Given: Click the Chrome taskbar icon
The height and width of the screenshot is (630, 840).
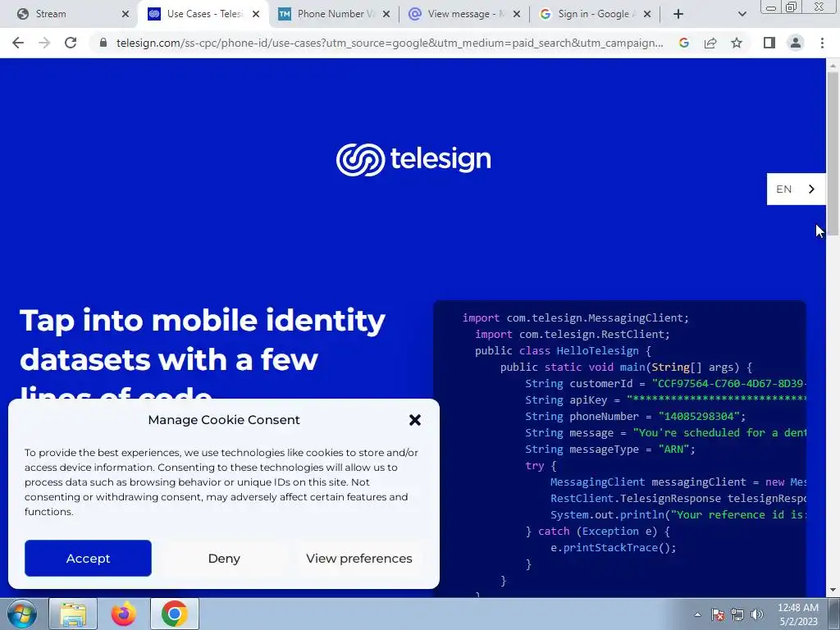Looking at the screenshot, I should click(x=174, y=614).
